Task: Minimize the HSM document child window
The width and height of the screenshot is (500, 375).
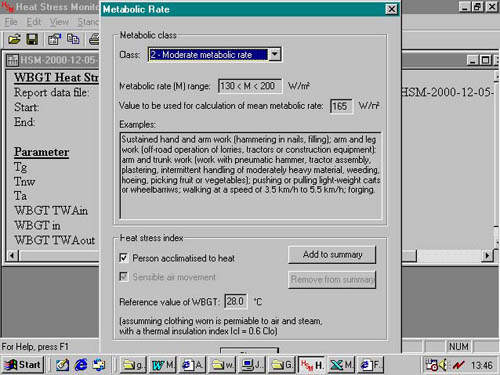Action: (x=473, y=60)
